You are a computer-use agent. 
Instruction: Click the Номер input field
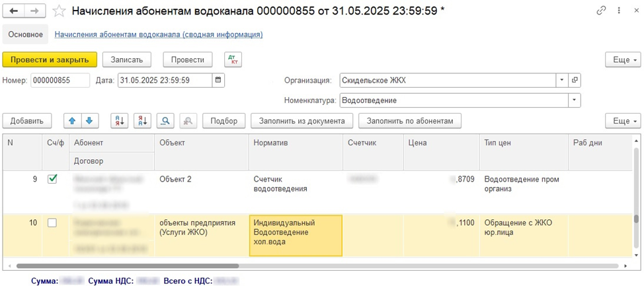[x=60, y=81]
